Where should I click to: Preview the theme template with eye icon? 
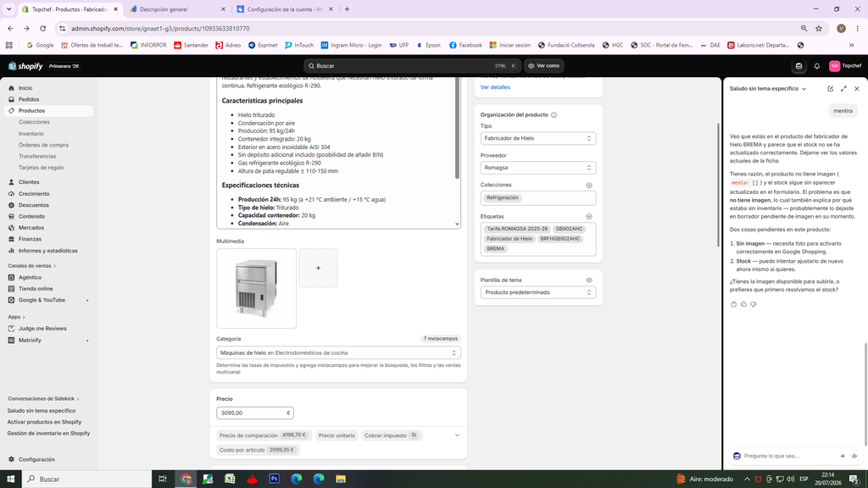tap(589, 280)
